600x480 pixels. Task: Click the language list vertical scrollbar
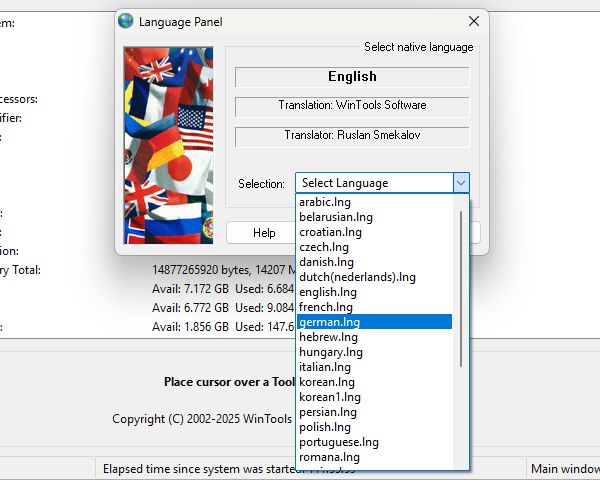461,290
